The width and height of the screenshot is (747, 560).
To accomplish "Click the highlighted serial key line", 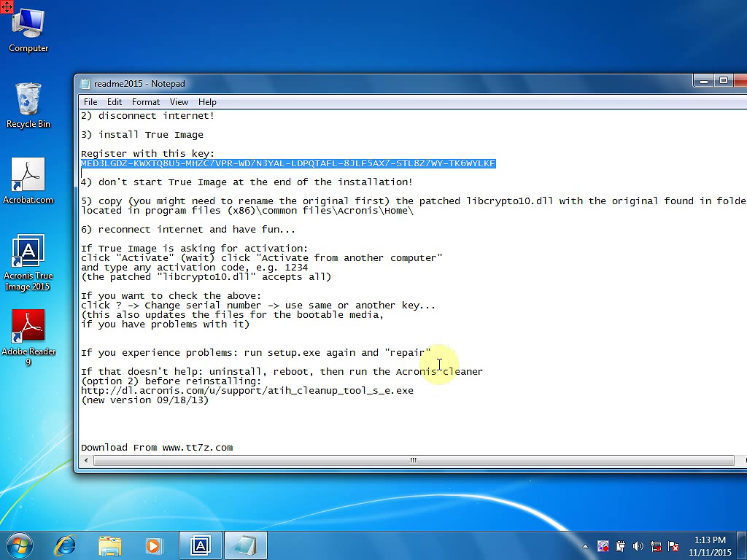I will coord(288,163).
